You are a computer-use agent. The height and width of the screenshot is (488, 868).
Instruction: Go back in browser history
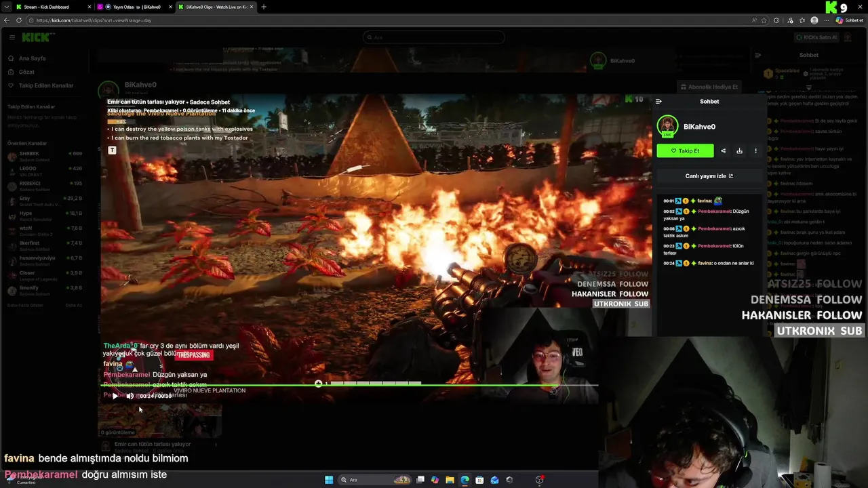pos(7,20)
